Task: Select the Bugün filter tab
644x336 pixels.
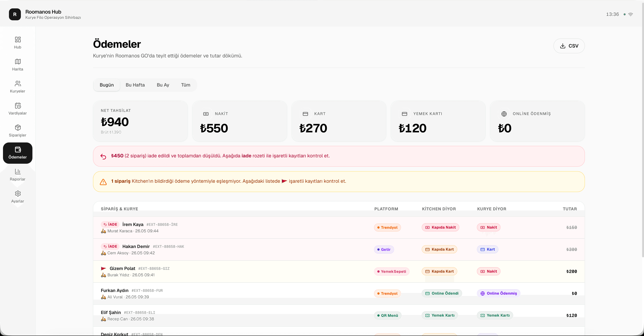Action: tap(107, 85)
